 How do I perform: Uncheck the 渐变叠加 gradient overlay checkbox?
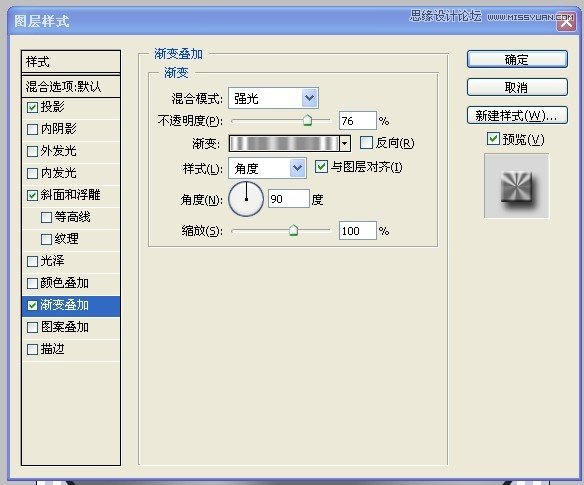click(32, 306)
